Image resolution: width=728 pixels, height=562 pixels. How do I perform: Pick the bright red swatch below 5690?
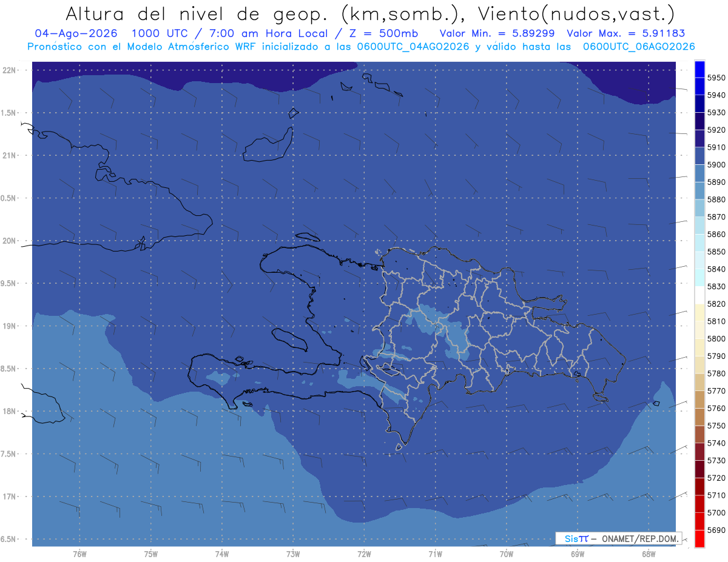point(699,538)
